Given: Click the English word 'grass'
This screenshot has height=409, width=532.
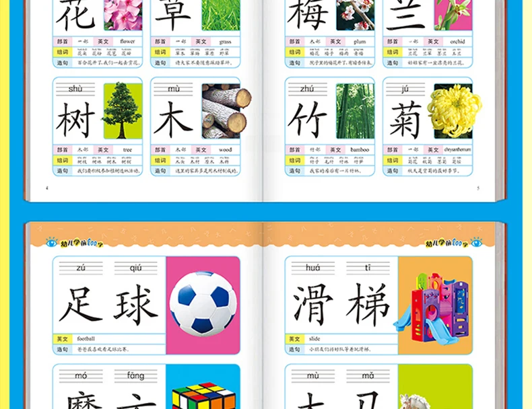Looking at the screenshot, I should 225,42.
